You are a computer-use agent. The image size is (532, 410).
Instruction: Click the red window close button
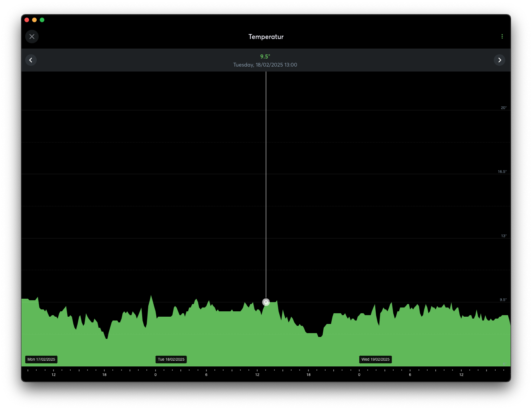coord(27,20)
